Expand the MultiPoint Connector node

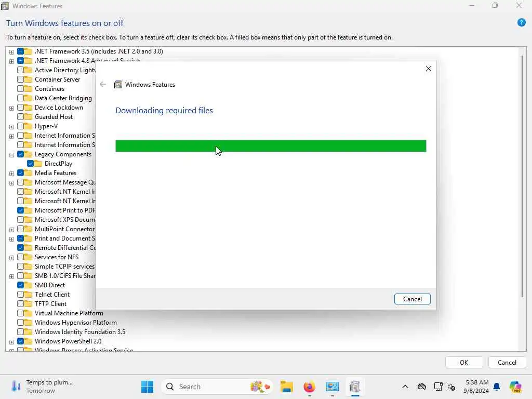11,230
